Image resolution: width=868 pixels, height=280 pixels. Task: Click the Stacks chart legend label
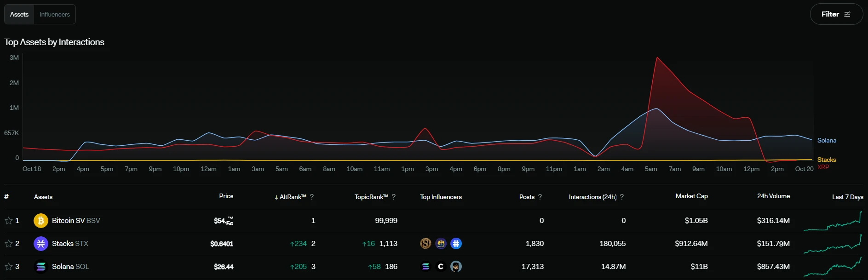click(x=827, y=160)
